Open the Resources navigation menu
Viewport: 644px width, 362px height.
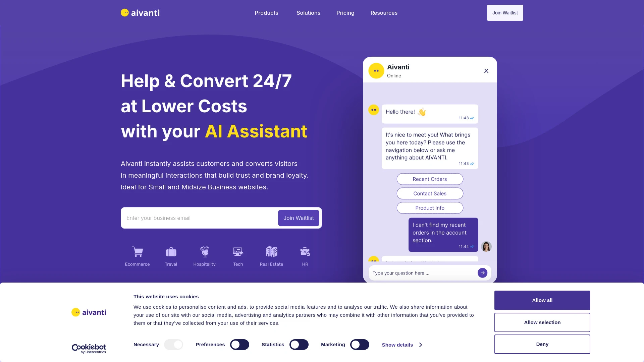pyautogui.click(x=383, y=13)
